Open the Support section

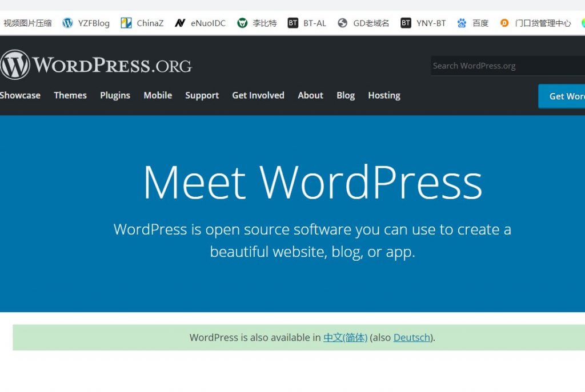[202, 95]
